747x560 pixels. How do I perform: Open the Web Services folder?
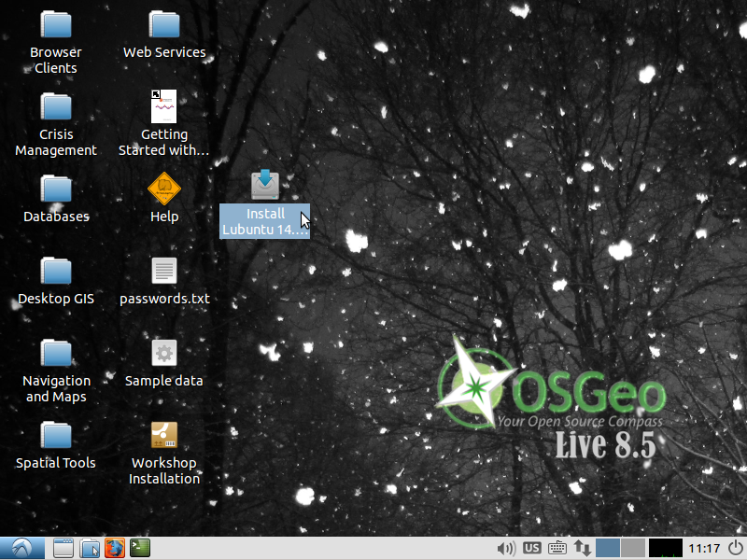164,25
